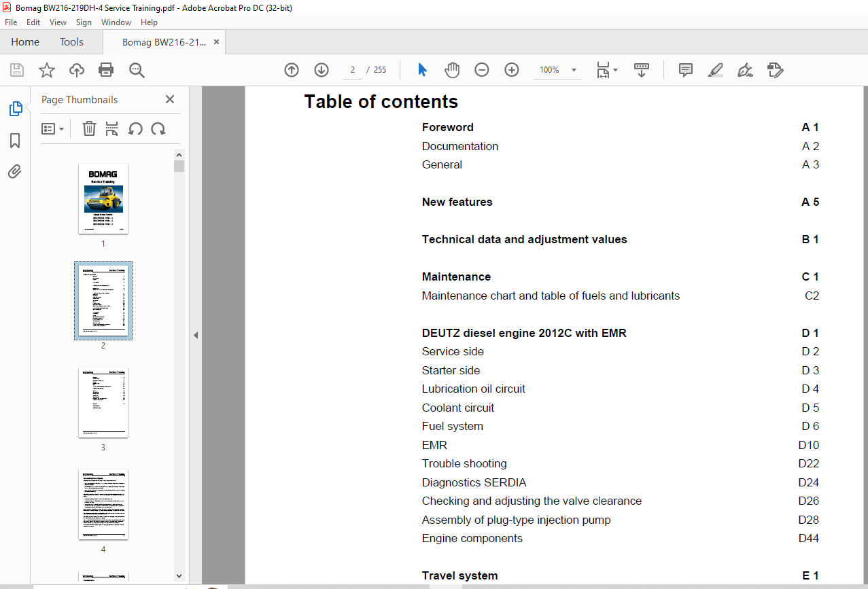Click the Coolant circuit entry
The width and height of the screenshot is (868, 589).
(x=457, y=408)
